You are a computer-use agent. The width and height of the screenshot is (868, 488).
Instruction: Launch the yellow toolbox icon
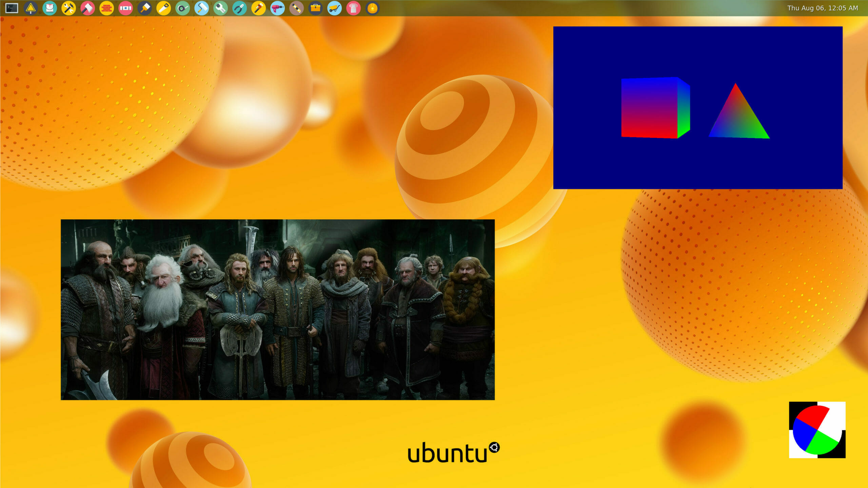pos(315,8)
